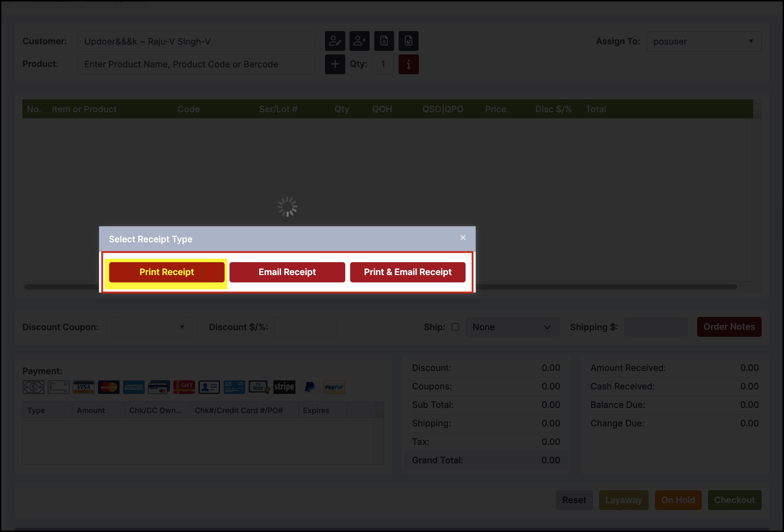Click the Layaway button
Screen dimensions: 784x532
tap(624, 500)
